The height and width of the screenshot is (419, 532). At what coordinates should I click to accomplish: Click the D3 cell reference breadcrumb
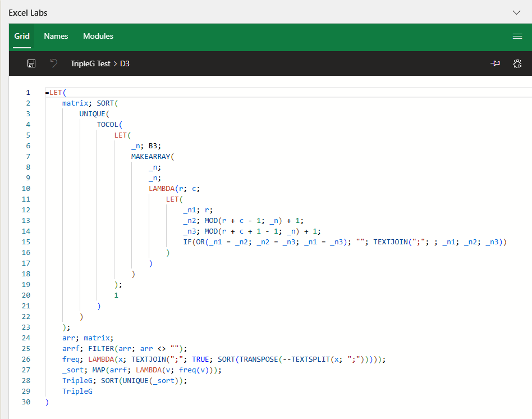(x=125, y=63)
